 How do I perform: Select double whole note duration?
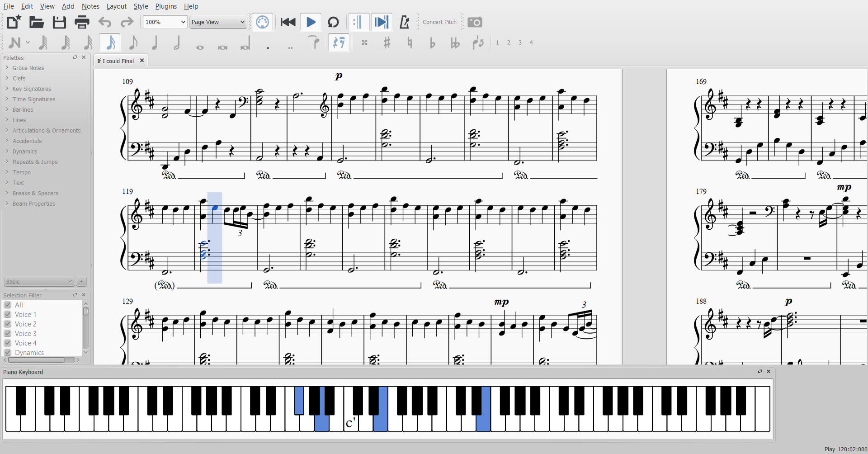222,47
